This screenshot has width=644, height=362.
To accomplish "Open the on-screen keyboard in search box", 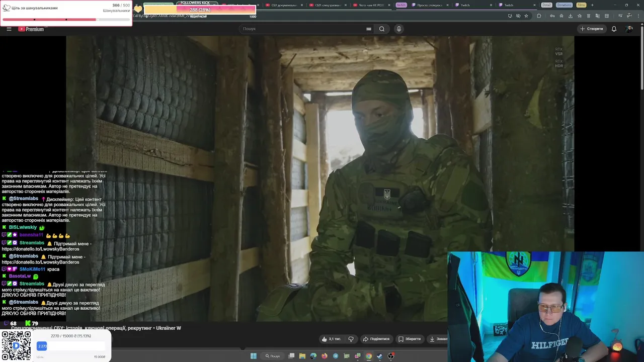I will click(x=369, y=29).
